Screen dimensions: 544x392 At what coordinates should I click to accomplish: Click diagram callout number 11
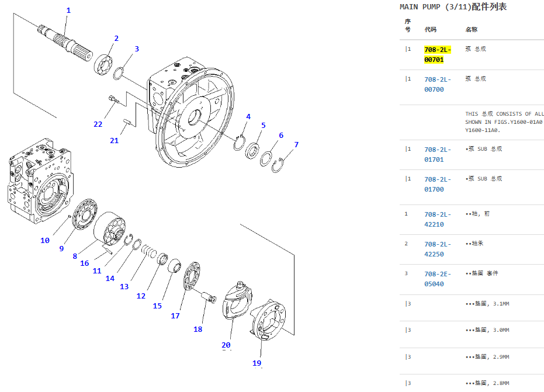coord(97,271)
